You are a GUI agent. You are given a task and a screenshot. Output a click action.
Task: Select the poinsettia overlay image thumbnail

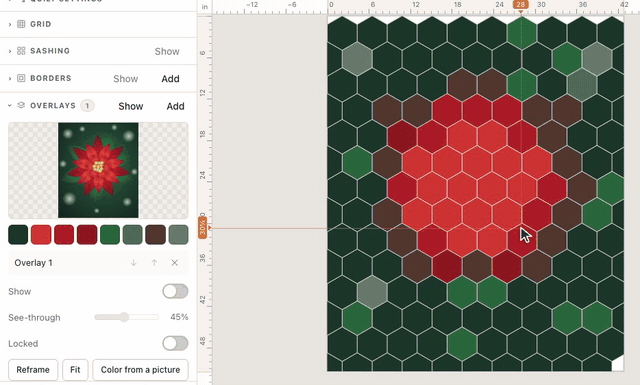tap(98, 170)
